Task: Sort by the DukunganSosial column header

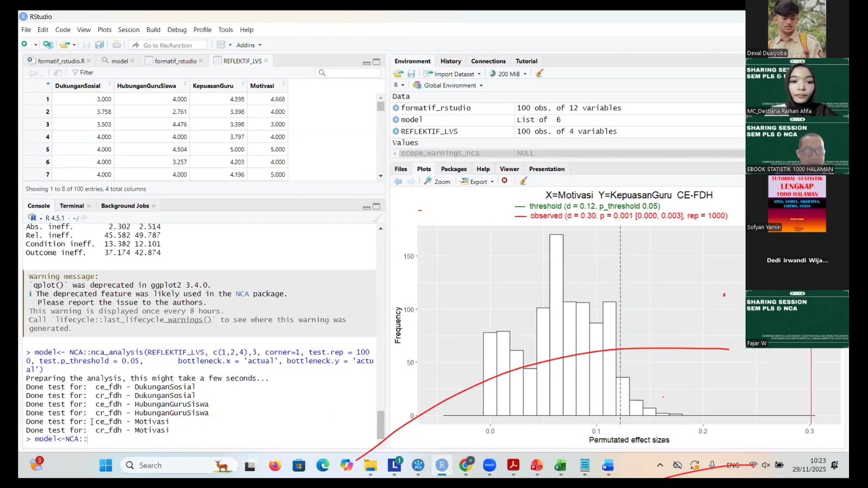Action: point(78,86)
